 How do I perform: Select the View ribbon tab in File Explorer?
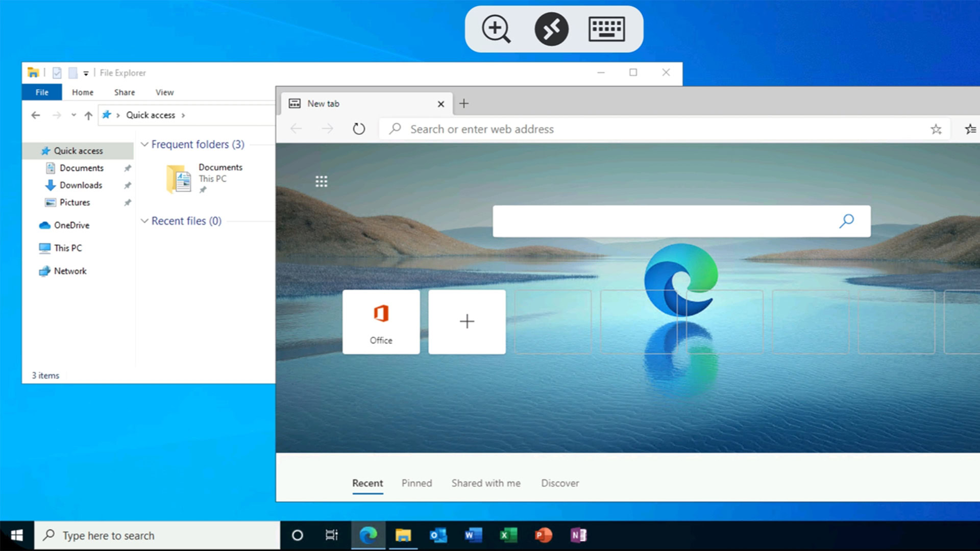click(165, 92)
